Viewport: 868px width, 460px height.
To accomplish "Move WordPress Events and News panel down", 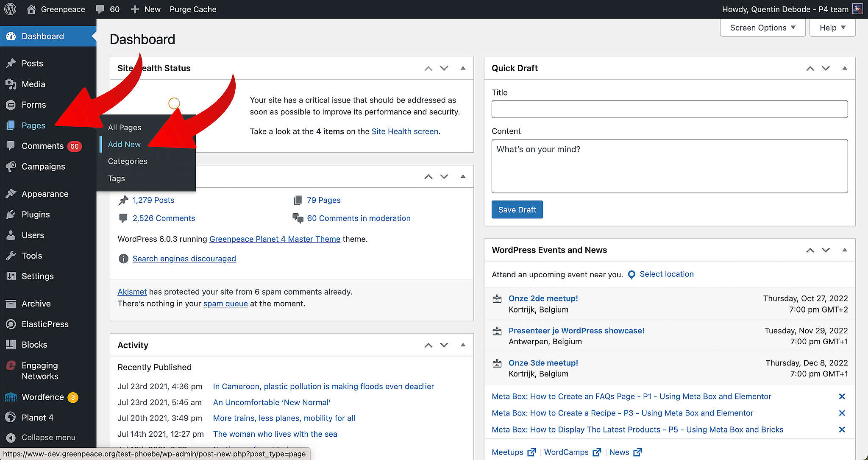I will pos(826,250).
